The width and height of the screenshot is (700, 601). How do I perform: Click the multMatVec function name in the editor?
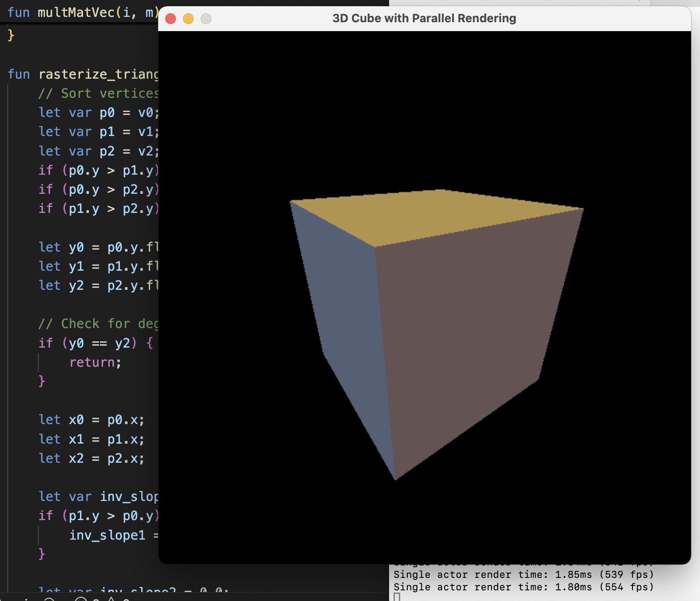coord(76,12)
